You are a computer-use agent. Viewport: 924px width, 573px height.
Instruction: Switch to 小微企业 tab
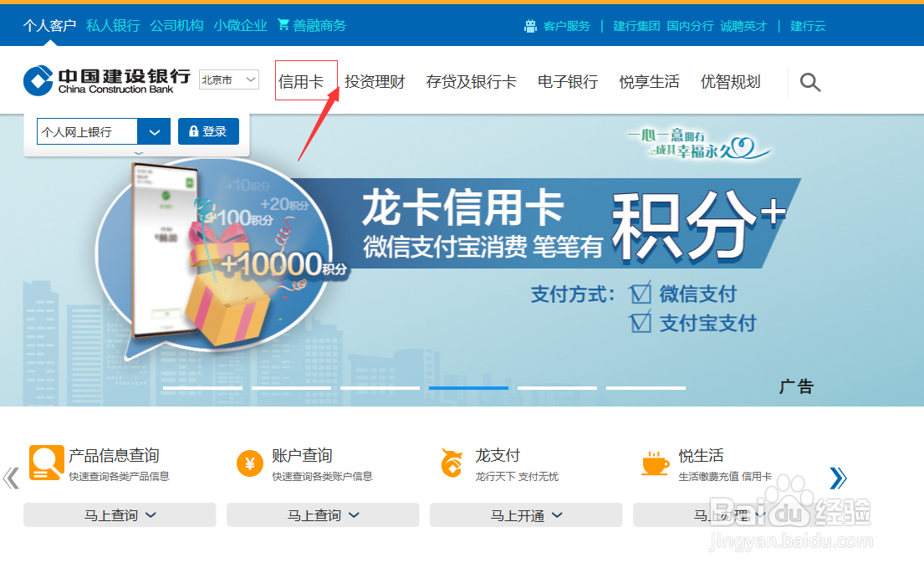pos(241,25)
